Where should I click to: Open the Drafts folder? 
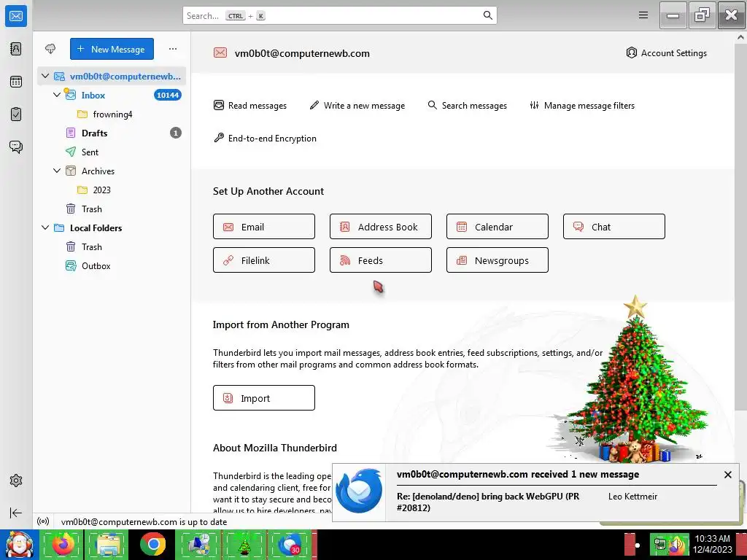tap(112, 133)
